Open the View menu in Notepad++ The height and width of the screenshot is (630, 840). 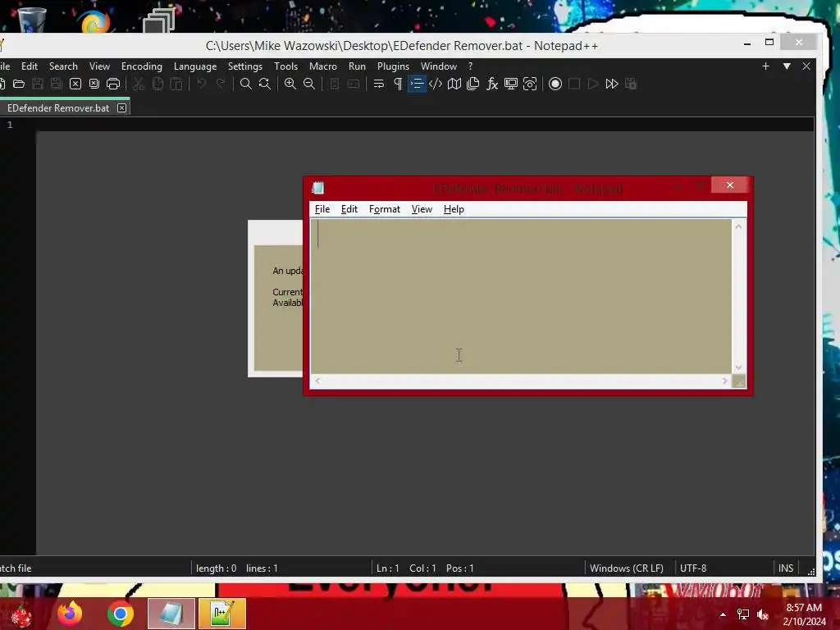99,66
